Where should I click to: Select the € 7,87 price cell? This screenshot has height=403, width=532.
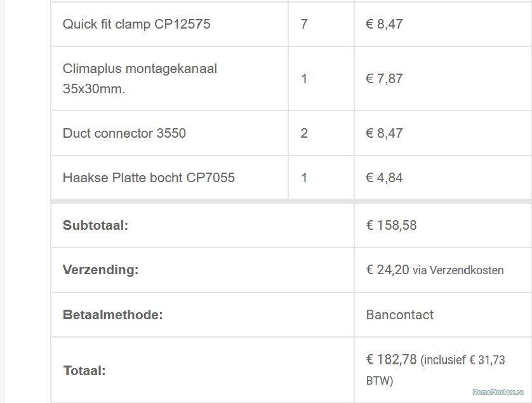tap(384, 79)
